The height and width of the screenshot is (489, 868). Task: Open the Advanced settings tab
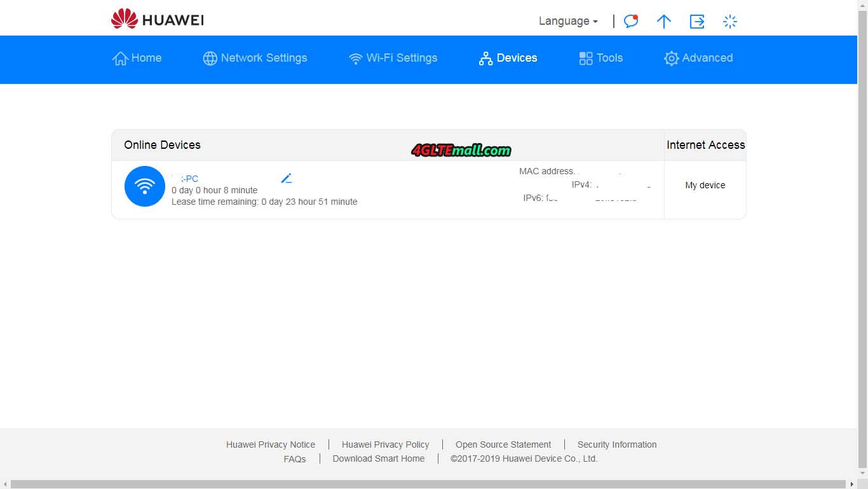[698, 58]
